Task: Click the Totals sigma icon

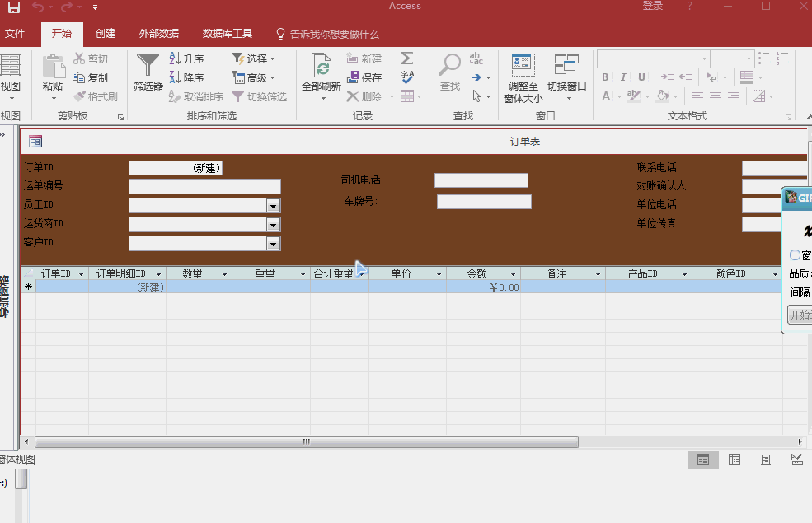Action: click(407, 58)
